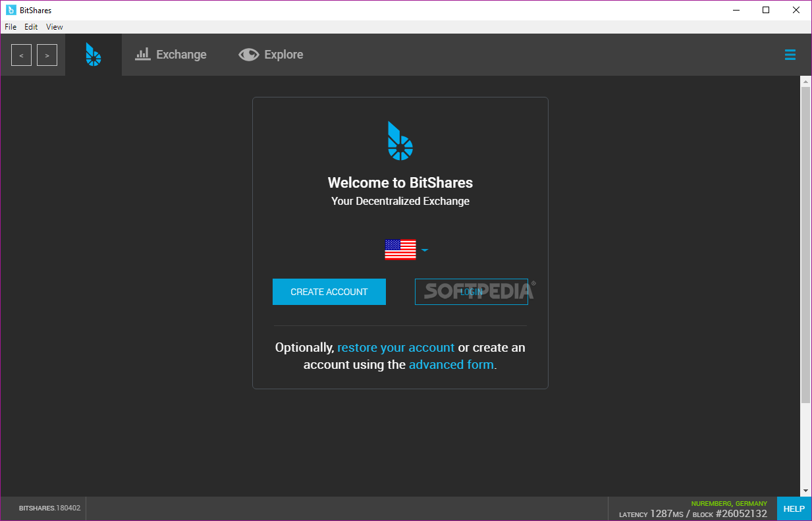
Task: Click the Welcome to BitShares heading
Action: [400, 183]
